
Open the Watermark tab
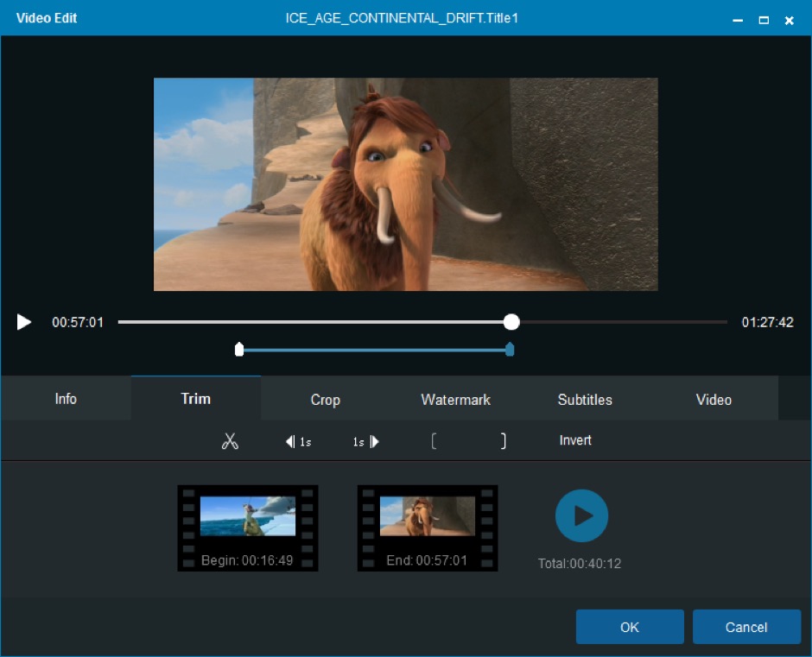456,399
